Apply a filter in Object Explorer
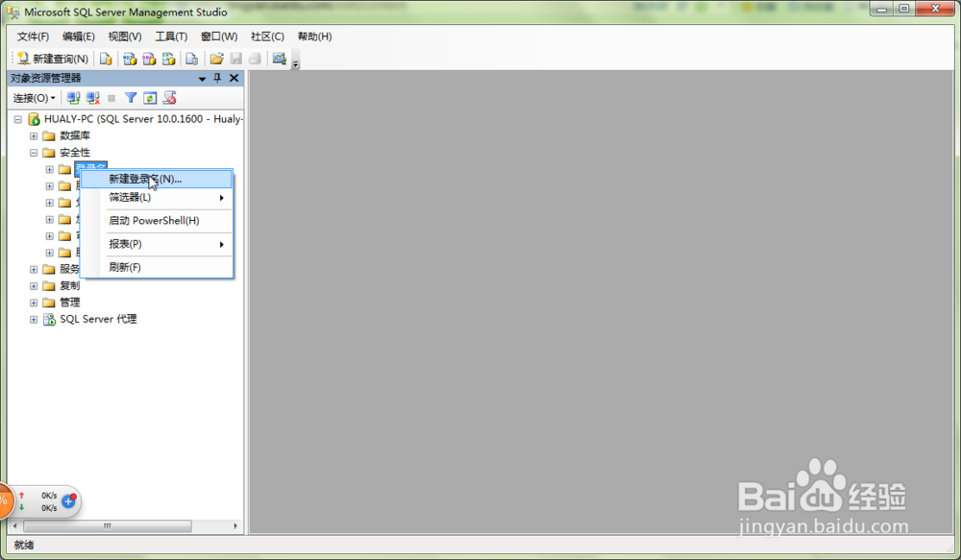 pos(131,97)
